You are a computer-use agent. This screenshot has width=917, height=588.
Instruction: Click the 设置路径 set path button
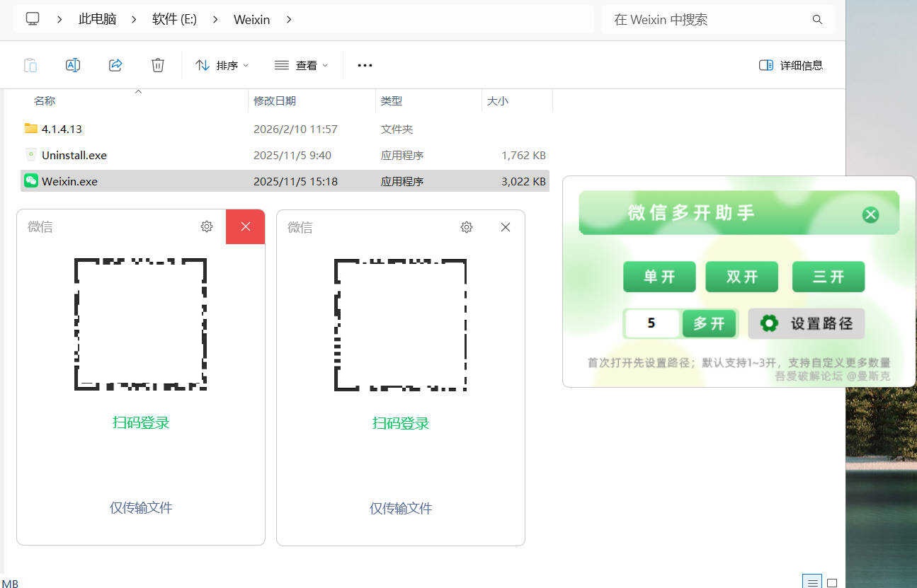[807, 323]
